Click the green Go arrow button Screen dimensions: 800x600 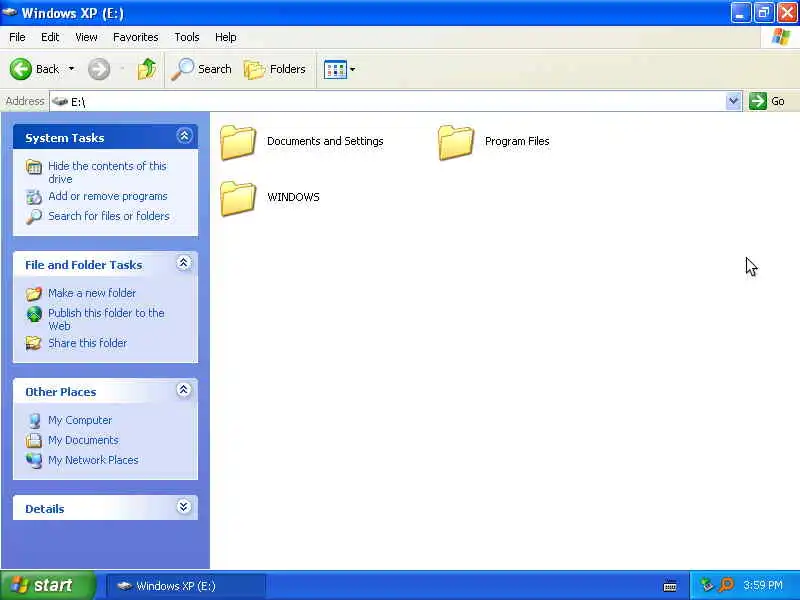coord(758,101)
